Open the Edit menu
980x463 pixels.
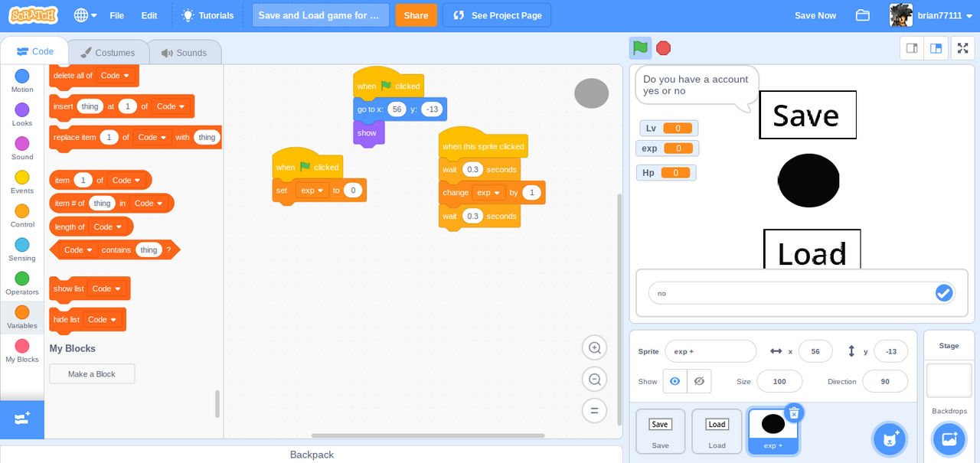(x=149, y=15)
